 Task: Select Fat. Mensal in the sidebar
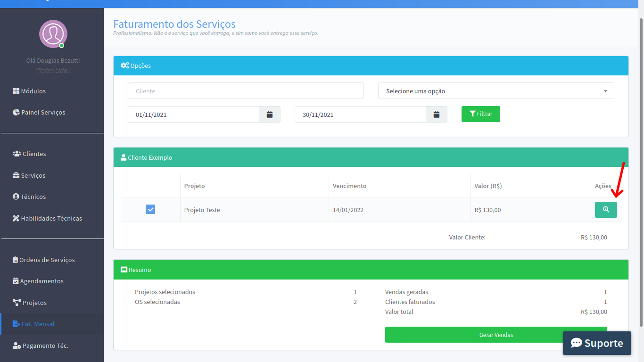point(38,324)
